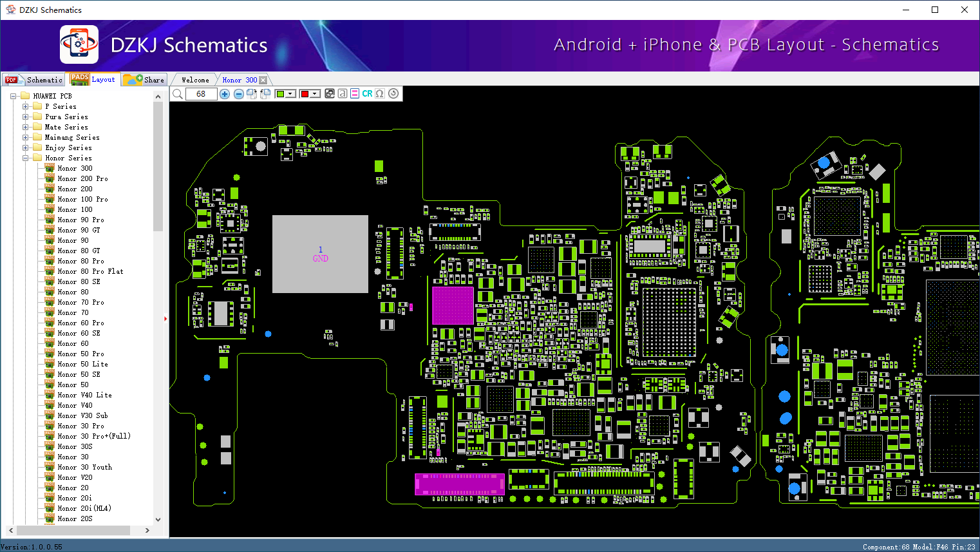
Task: Click the omega resistance icon
Action: tap(380, 93)
